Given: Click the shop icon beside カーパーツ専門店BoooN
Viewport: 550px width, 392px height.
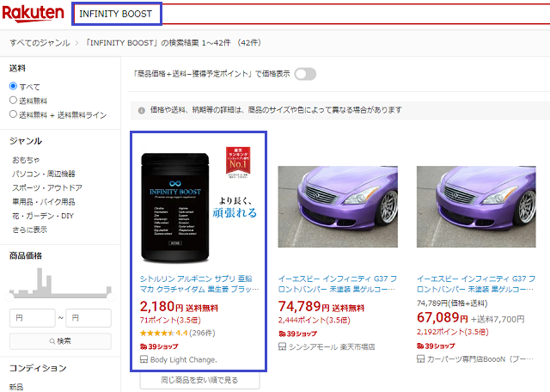Looking at the screenshot, I should (420, 358).
